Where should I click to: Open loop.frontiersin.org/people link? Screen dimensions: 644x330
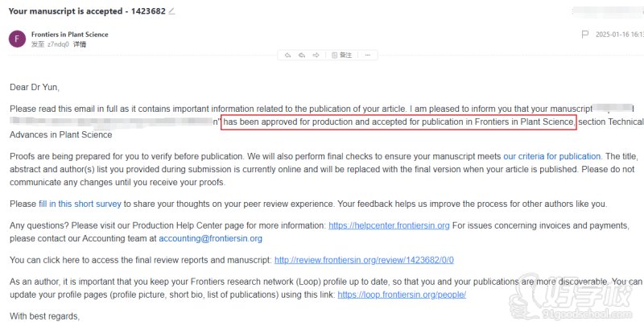402,295
